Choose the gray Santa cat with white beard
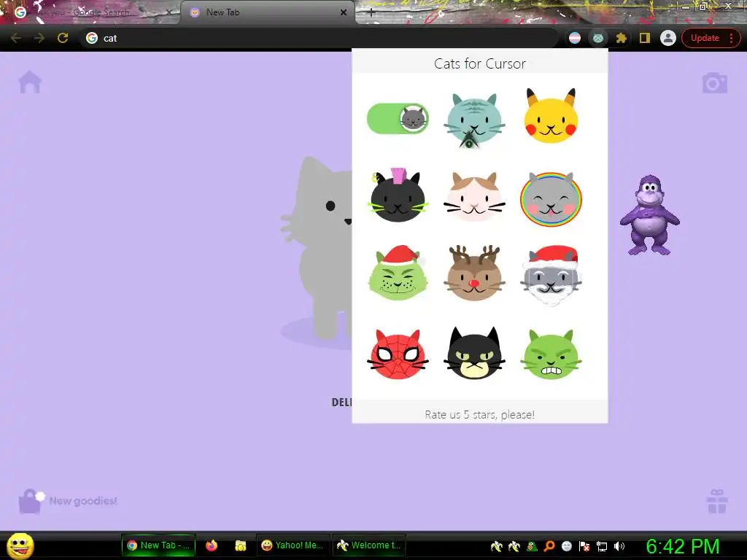 click(551, 275)
